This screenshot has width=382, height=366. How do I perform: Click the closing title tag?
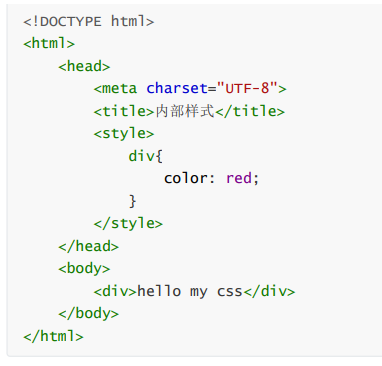click(250, 111)
